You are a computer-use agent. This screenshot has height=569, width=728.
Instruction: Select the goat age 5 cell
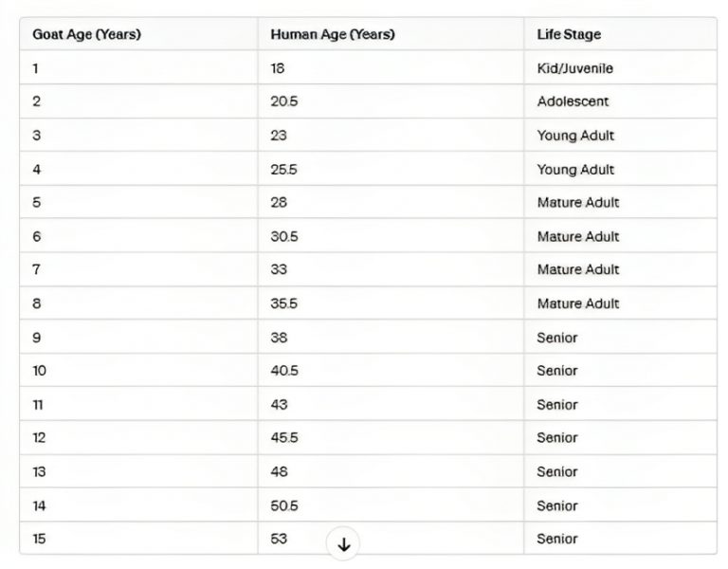point(138,202)
